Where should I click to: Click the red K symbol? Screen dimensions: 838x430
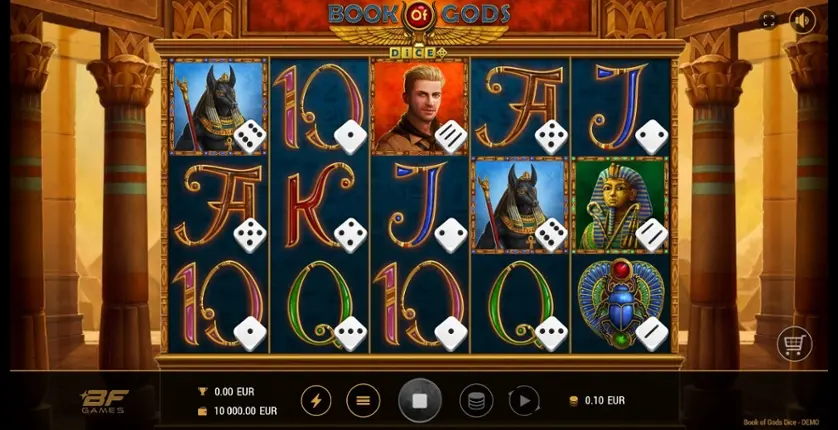(319, 205)
